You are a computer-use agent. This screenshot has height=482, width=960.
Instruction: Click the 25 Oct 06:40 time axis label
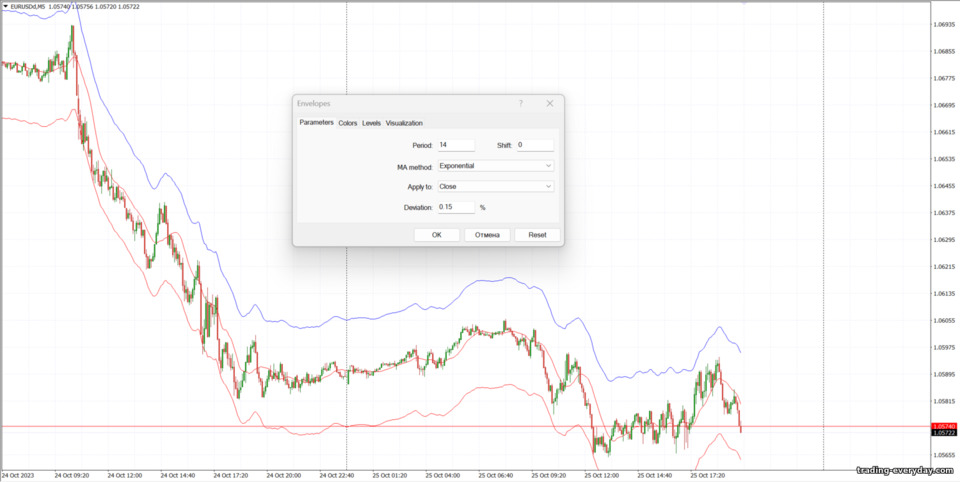click(495, 475)
